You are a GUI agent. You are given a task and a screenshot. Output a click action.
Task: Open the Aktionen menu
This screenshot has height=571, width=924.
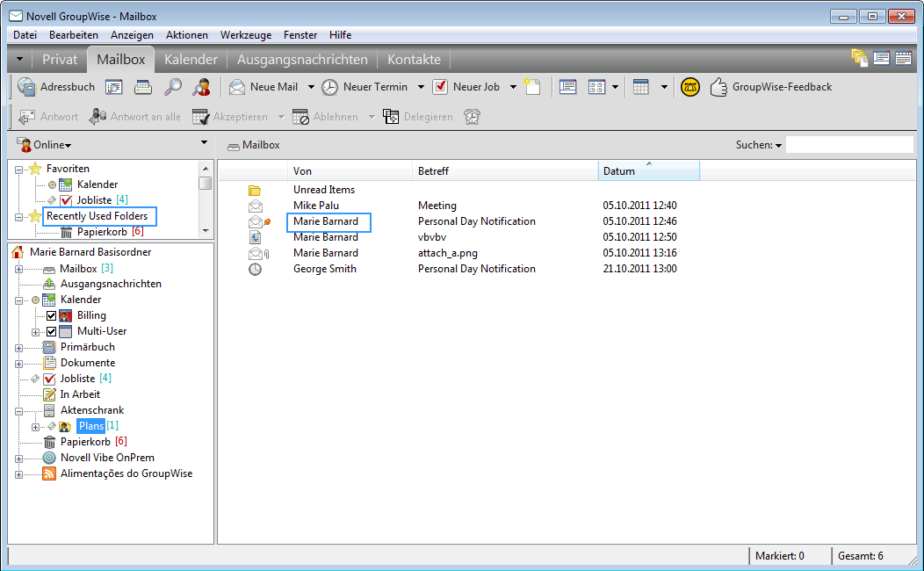(x=187, y=35)
